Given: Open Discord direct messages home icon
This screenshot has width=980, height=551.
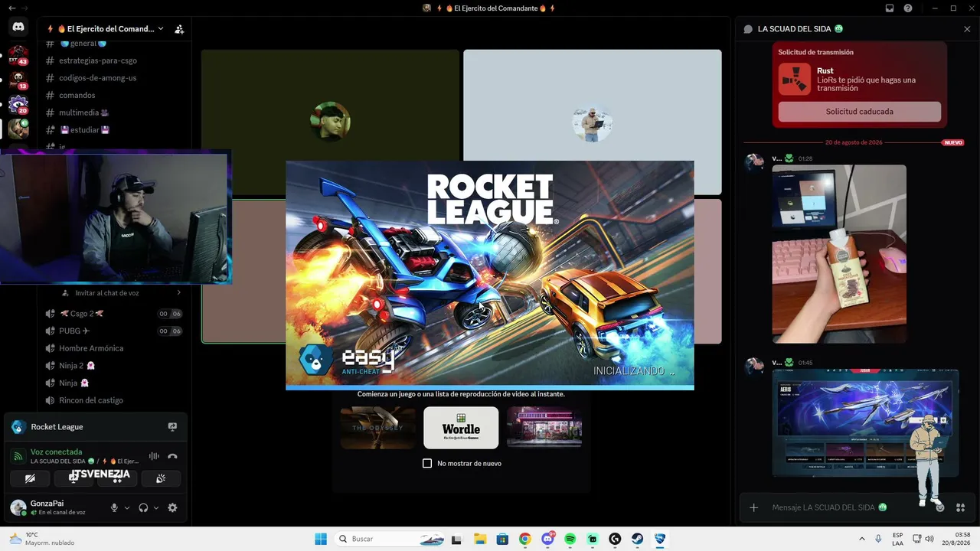Looking at the screenshot, I should pos(18,27).
